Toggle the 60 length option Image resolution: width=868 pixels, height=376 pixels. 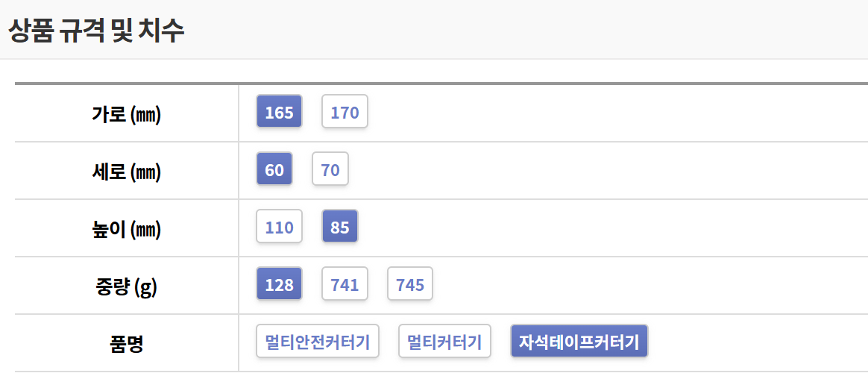pyautogui.click(x=274, y=170)
